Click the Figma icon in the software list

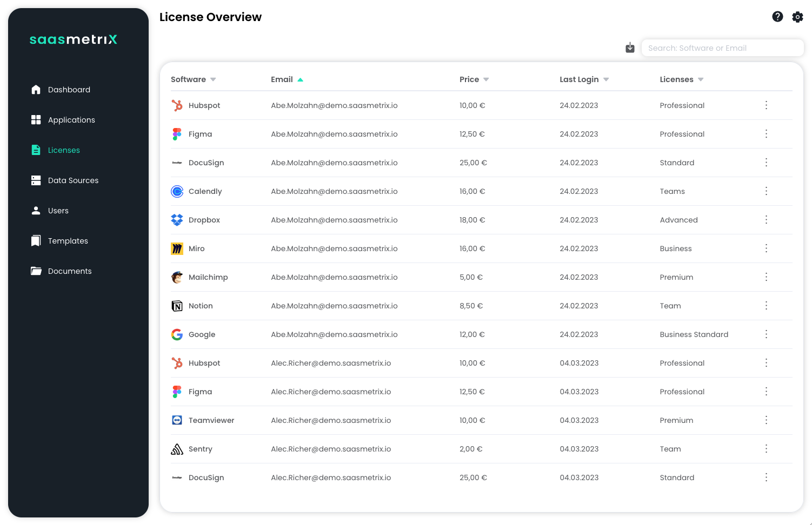(177, 134)
